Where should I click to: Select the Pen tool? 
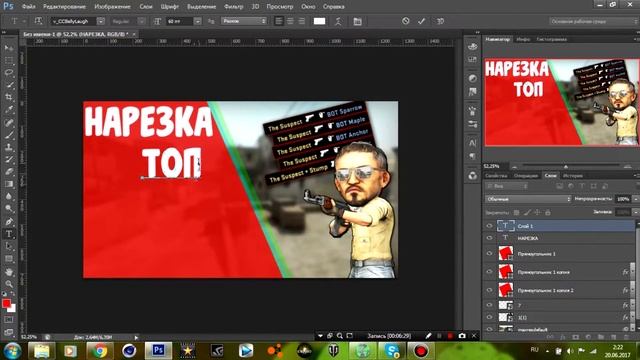click(9, 222)
